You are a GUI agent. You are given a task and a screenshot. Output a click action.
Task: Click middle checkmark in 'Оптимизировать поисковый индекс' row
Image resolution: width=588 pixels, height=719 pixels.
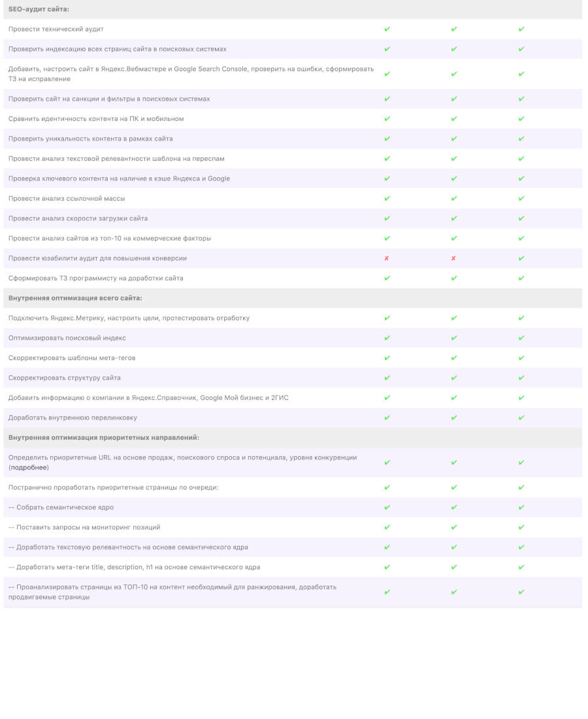(x=454, y=338)
